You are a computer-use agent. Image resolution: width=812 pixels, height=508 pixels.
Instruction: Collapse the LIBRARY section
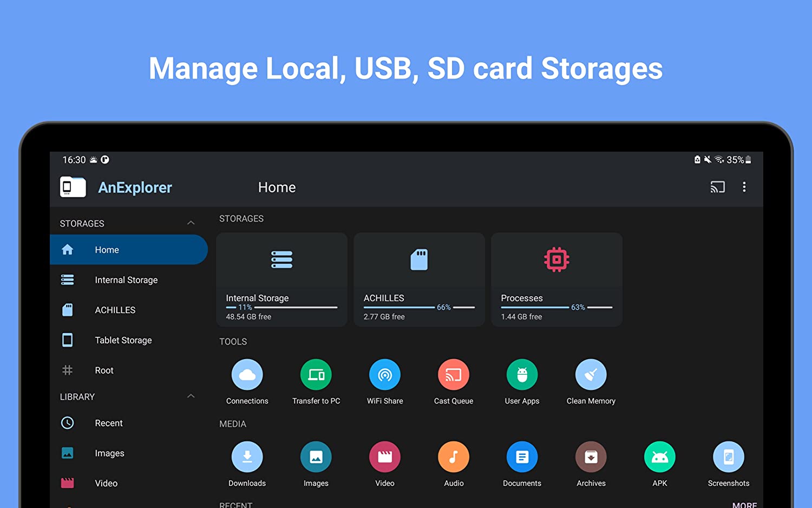pos(191,396)
